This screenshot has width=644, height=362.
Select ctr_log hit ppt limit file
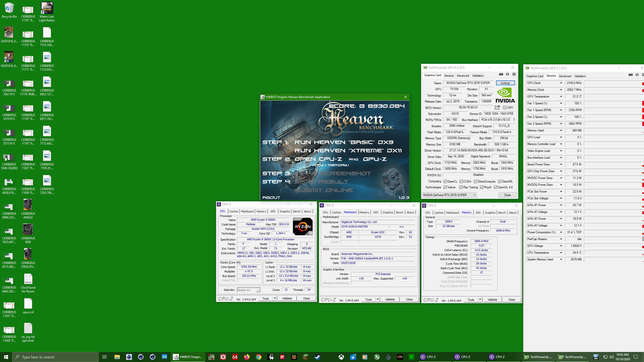[x=28, y=333]
